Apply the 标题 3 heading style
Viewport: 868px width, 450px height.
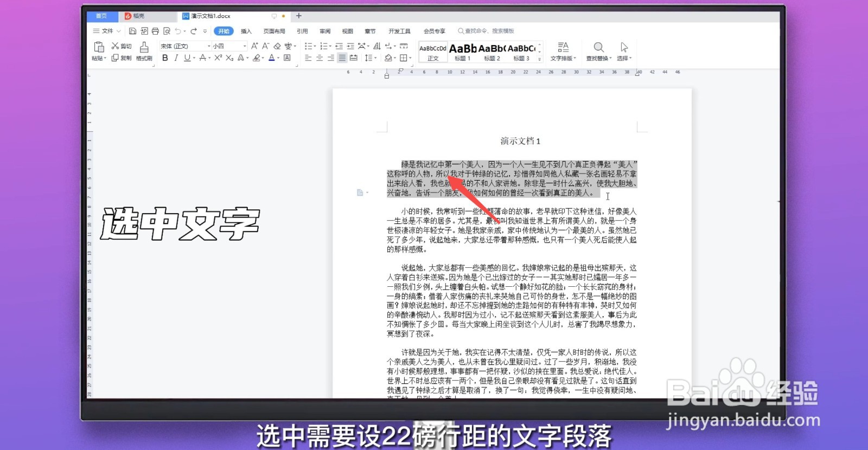click(521, 52)
